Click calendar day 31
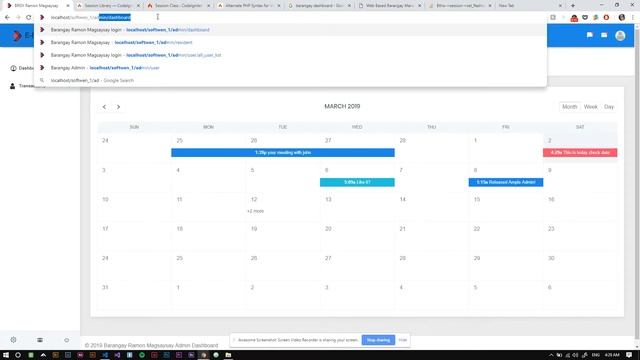This screenshot has width=640, height=360. coord(105,287)
